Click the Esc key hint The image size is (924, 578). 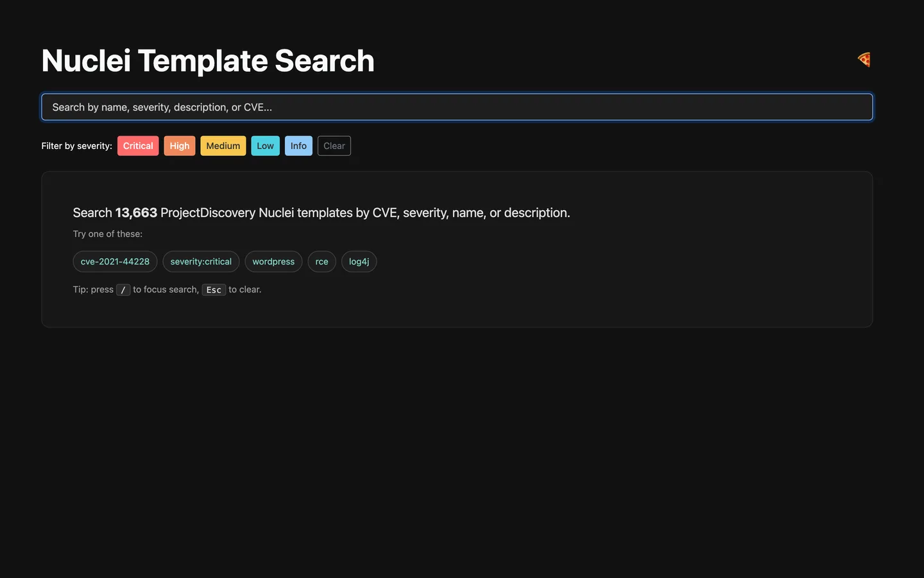tap(214, 290)
